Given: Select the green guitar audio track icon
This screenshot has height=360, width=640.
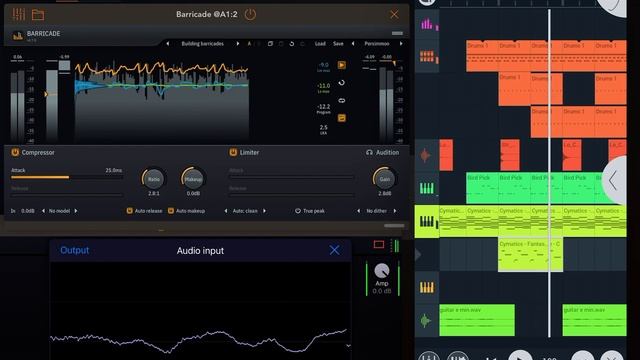Looking at the screenshot, I should tap(425, 320).
